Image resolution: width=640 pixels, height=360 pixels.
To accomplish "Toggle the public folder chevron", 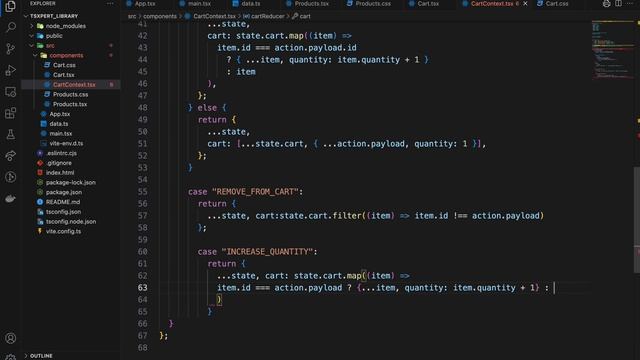I will pyautogui.click(x=32, y=36).
